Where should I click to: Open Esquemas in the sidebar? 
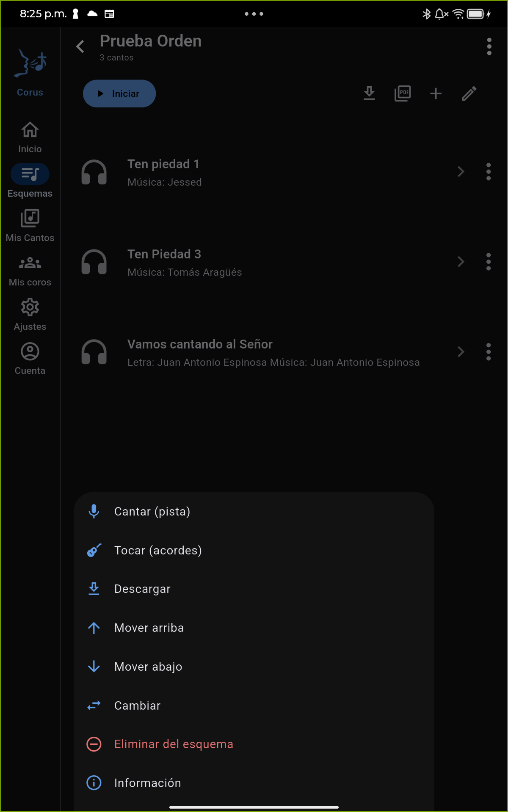pos(30,181)
